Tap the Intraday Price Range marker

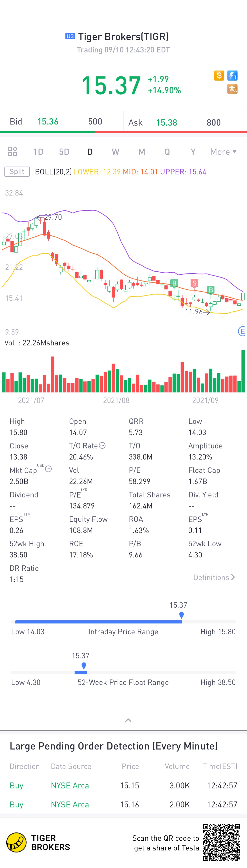(182, 615)
